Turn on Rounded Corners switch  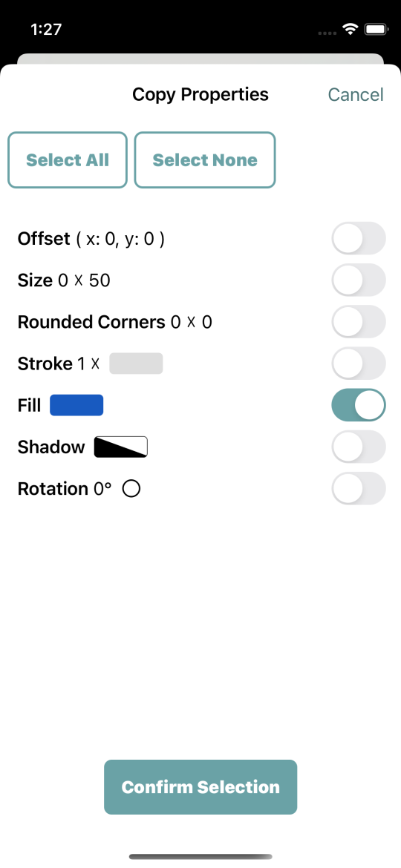click(359, 322)
